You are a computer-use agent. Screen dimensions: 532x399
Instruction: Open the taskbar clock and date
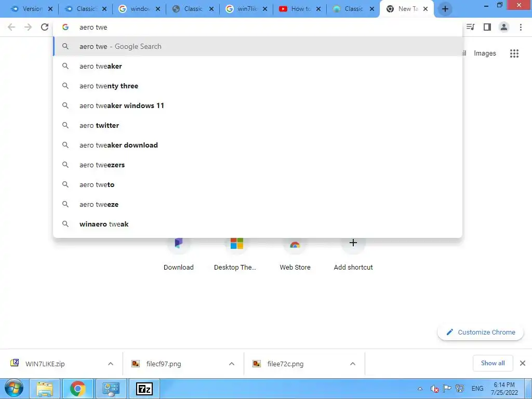click(504, 389)
